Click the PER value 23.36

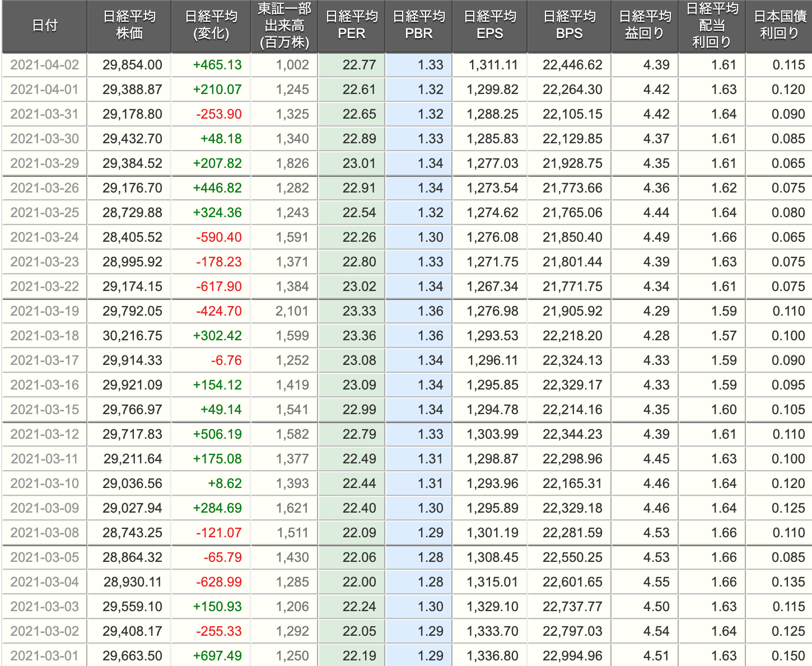pos(359,336)
